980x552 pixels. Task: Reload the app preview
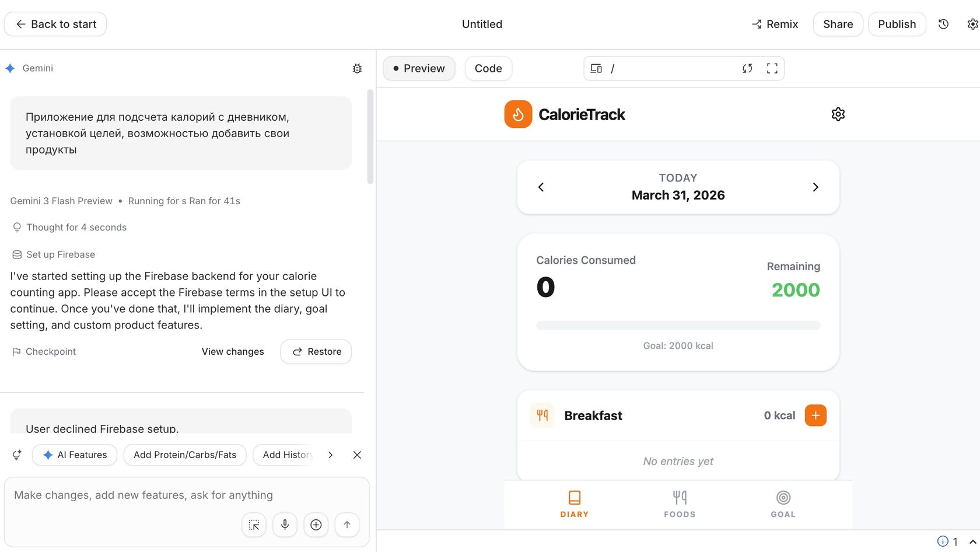pos(747,68)
